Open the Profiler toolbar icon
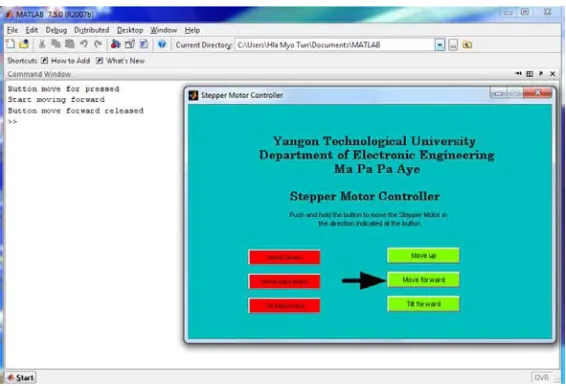Image resolution: width=566 pixels, height=386 pixels. [x=144, y=44]
